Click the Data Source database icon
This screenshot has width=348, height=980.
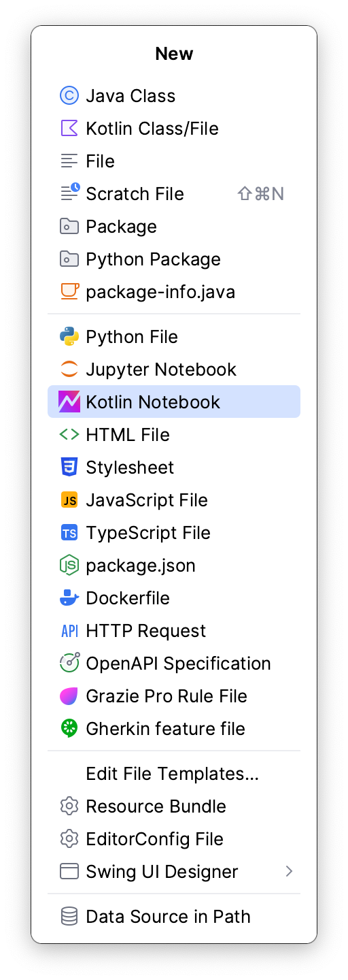tap(69, 917)
